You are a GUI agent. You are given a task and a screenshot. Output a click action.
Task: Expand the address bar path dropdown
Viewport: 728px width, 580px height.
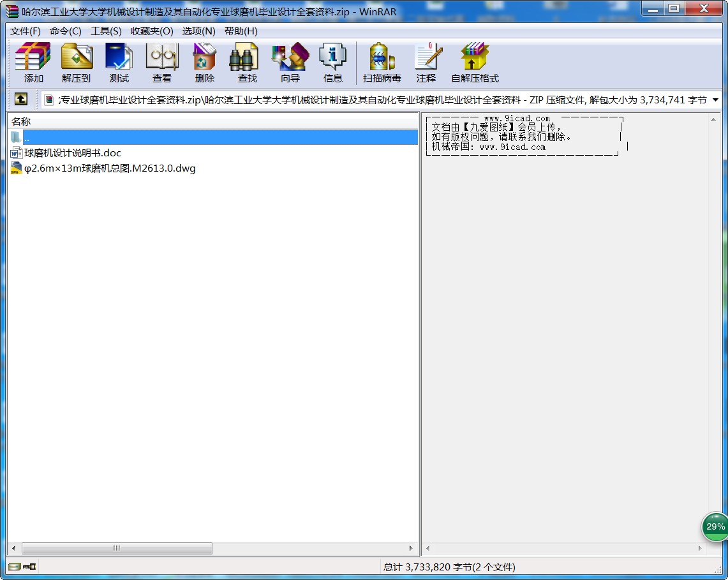point(715,100)
